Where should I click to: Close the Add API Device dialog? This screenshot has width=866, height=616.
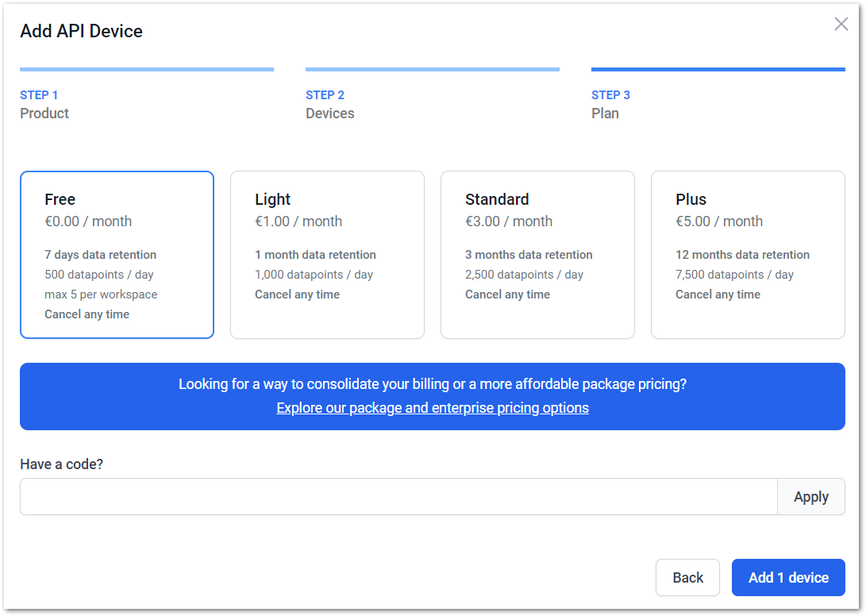pos(841,24)
